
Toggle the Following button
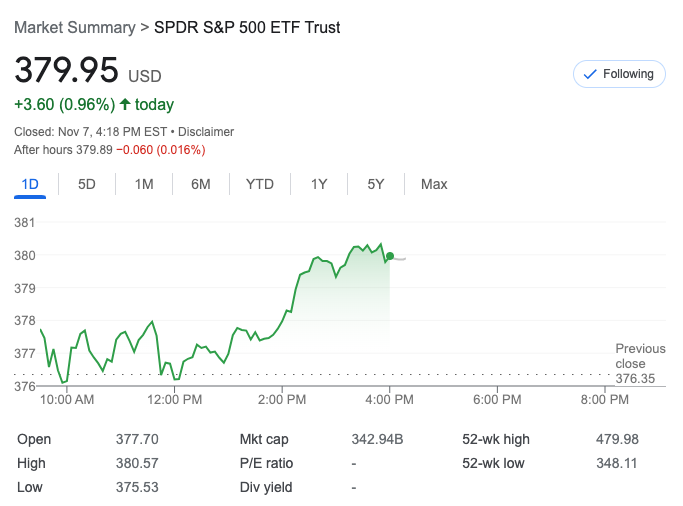pyautogui.click(x=619, y=74)
